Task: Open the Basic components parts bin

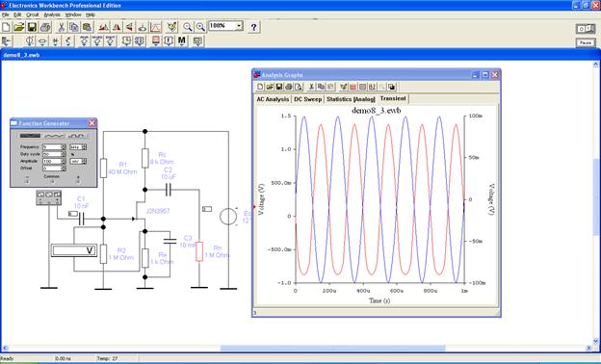Action: [42, 40]
